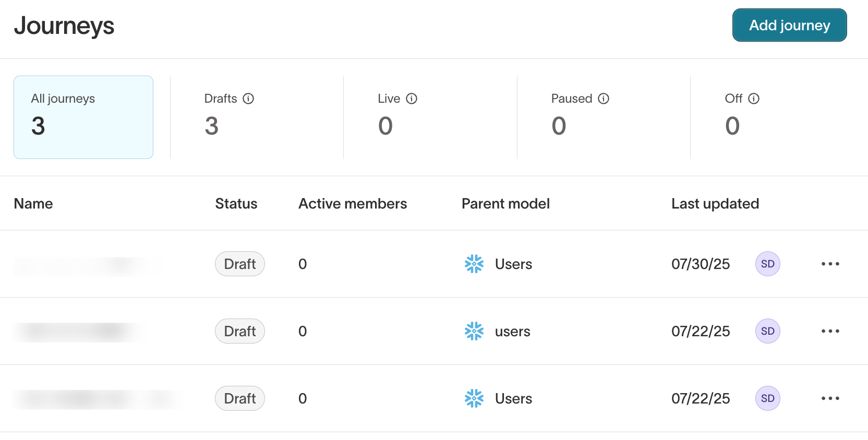The image size is (868, 440).
Task: Filter the list by Paused journeys
Action: [x=603, y=117]
